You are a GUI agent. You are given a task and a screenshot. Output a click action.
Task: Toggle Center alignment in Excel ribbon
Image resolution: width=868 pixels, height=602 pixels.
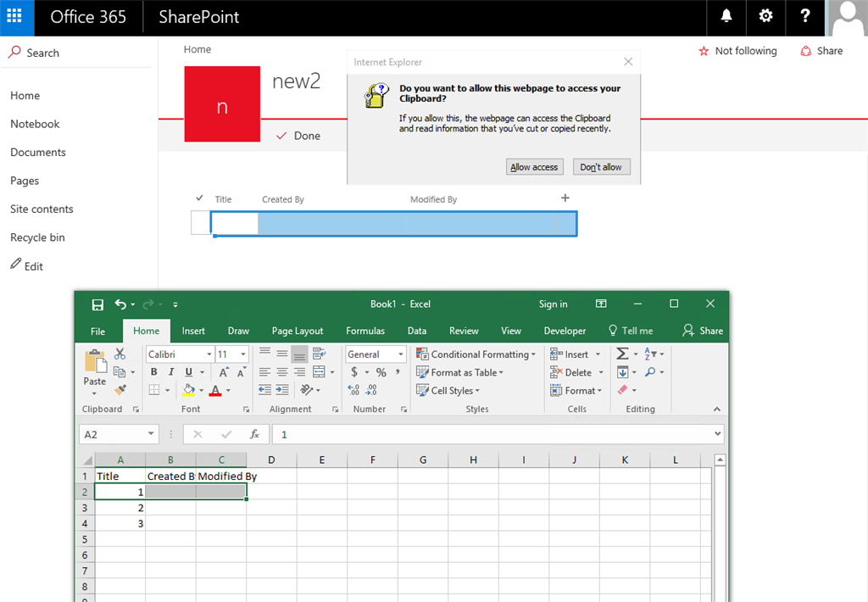[x=282, y=372]
